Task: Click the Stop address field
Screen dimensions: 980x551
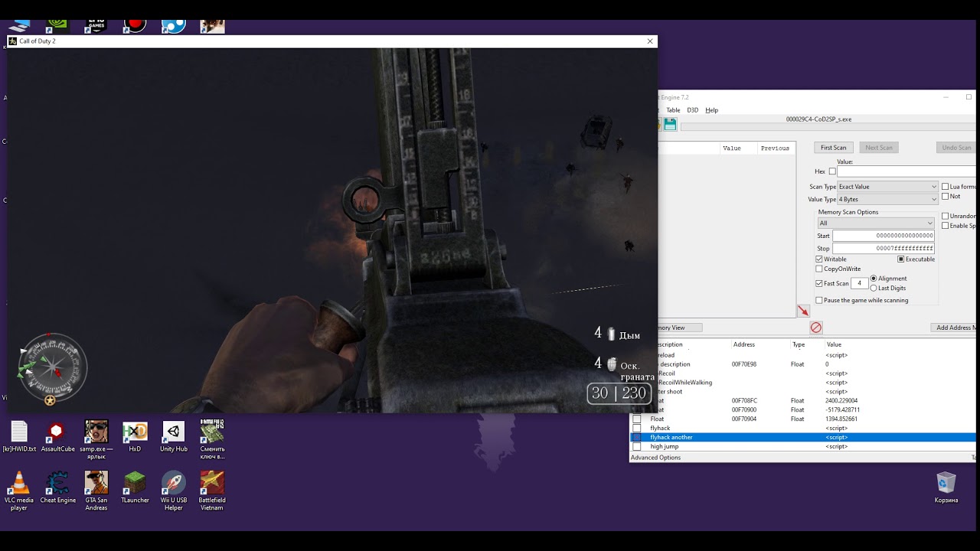Action: (x=884, y=249)
